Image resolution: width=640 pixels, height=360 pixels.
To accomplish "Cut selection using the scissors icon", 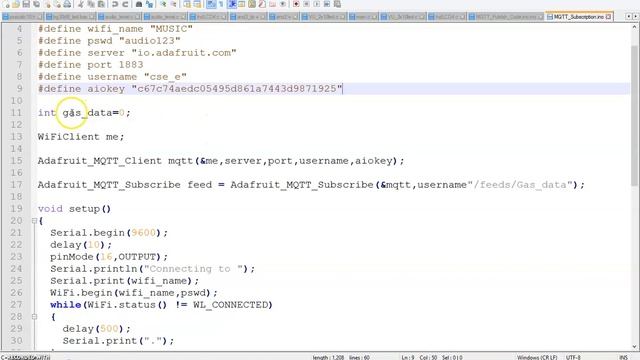I will [x=81, y=4].
